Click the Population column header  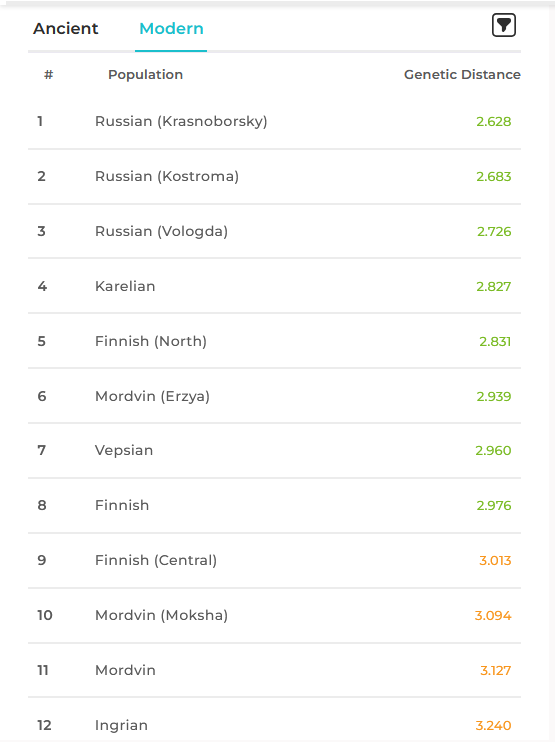tap(145, 74)
